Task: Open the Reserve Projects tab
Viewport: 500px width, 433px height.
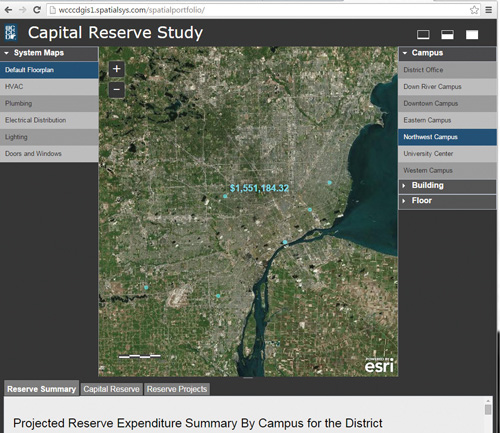Action: (177, 389)
